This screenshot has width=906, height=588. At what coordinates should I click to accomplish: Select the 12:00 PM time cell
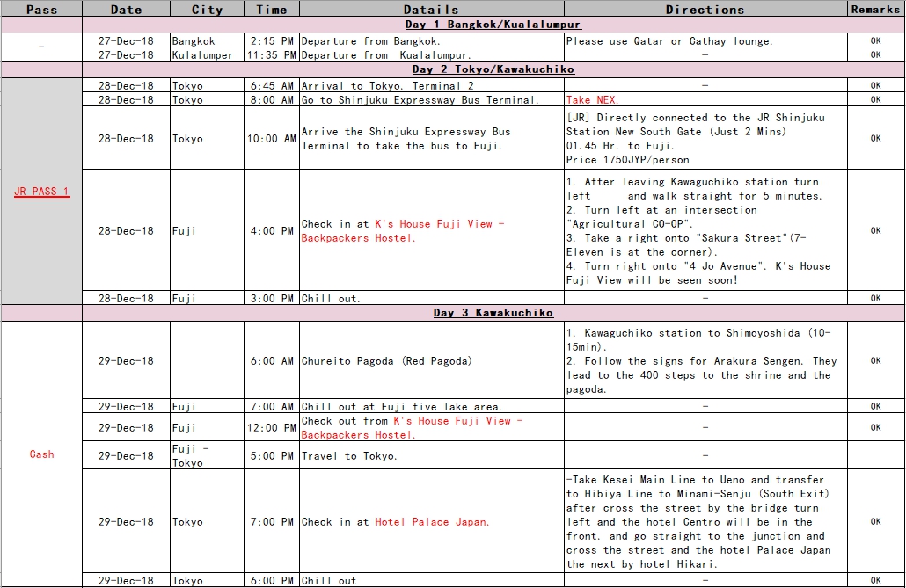[272, 427]
